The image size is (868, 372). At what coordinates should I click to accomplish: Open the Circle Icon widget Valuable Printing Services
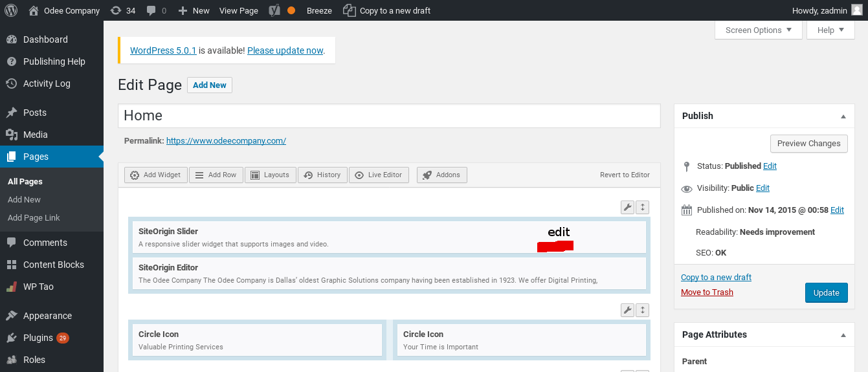257,340
